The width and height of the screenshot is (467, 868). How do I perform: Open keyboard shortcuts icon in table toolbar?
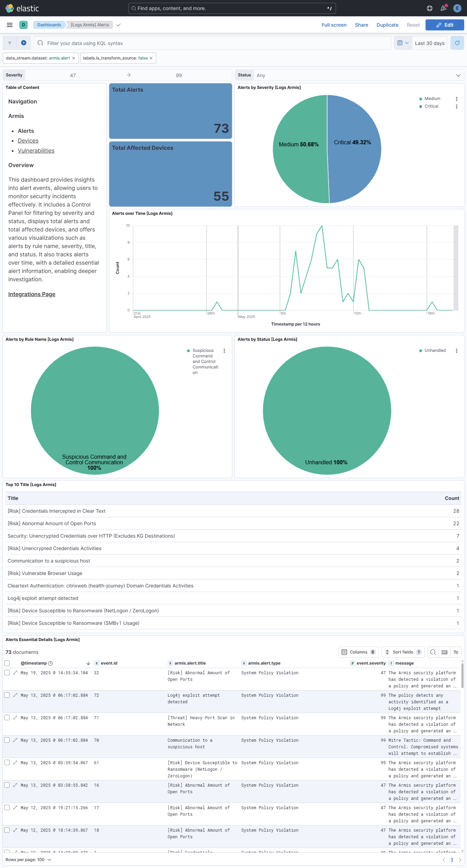[x=445, y=652]
